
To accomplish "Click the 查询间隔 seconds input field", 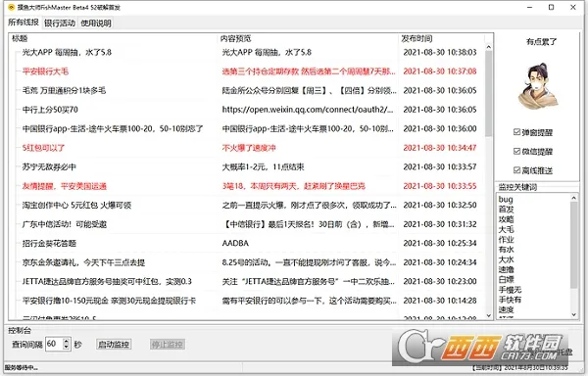I will tap(54, 344).
